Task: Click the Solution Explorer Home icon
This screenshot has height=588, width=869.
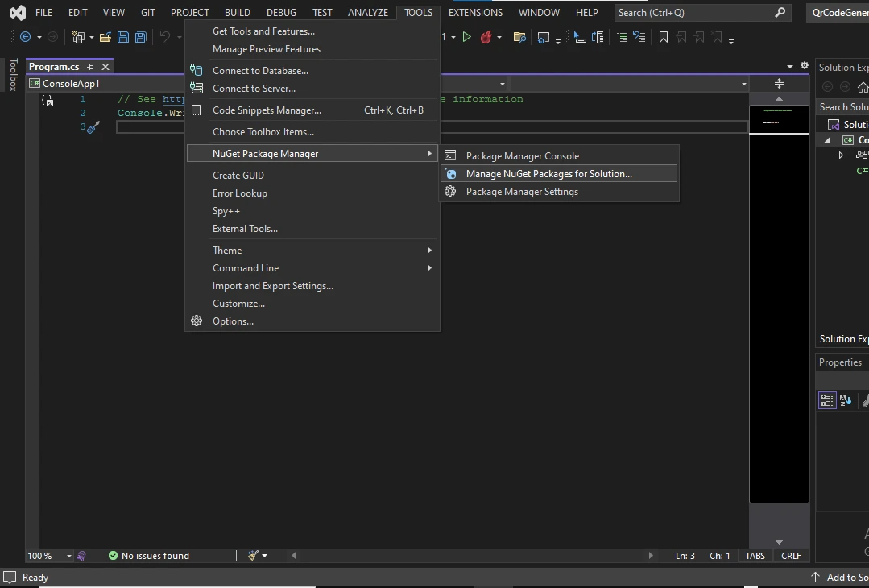Action: [x=863, y=87]
